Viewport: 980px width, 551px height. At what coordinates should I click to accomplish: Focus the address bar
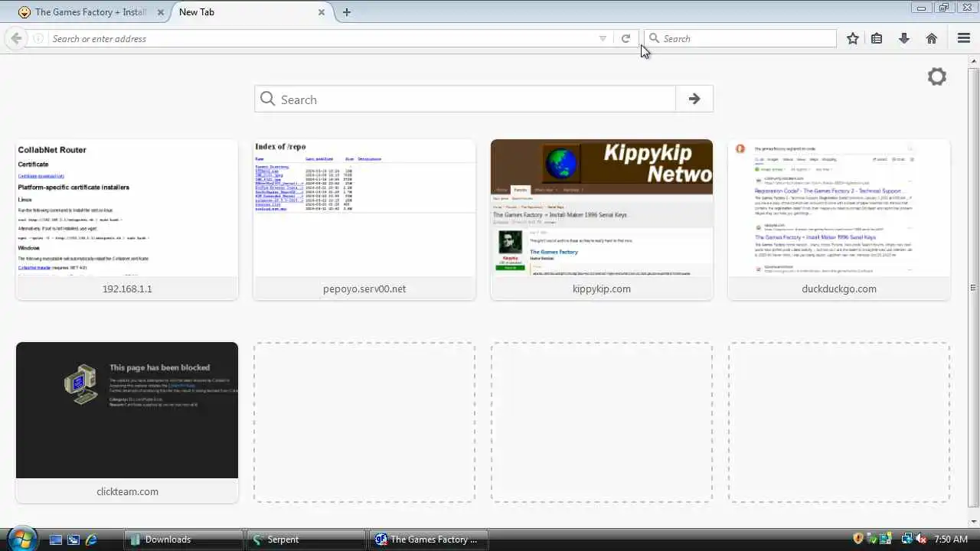[x=322, y=38]
